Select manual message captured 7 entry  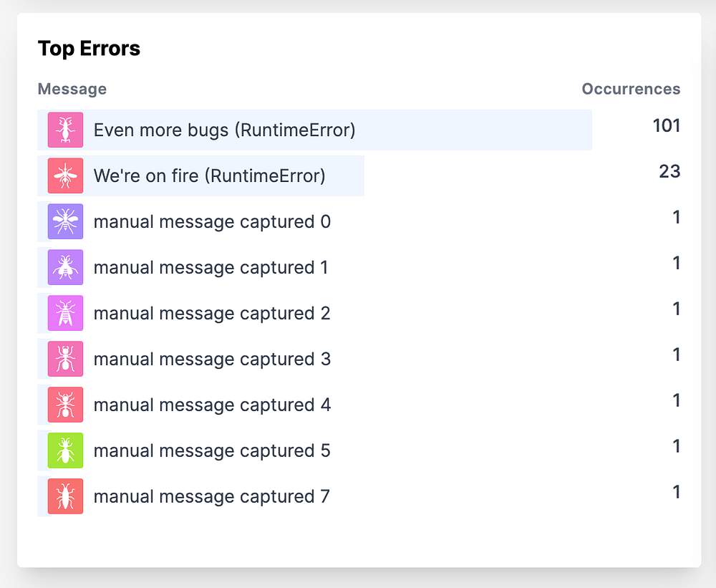211,497
